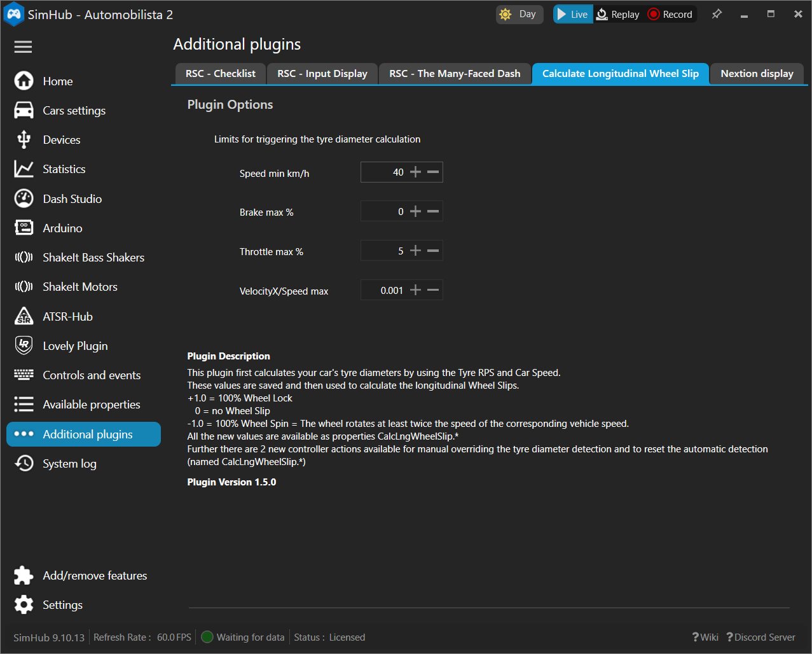The image size is (812, 654).
Task: Toggle the Day sun mode button
Action: coord(520,14)
